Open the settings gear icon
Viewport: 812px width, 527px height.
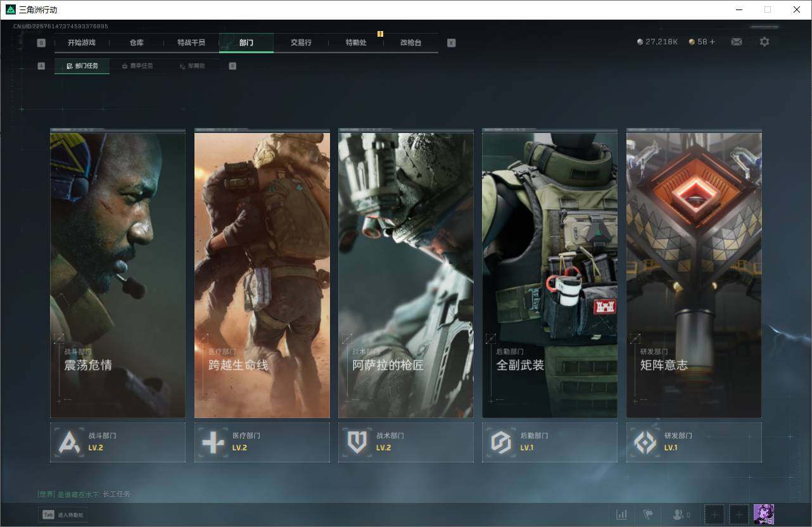(764, 42)
